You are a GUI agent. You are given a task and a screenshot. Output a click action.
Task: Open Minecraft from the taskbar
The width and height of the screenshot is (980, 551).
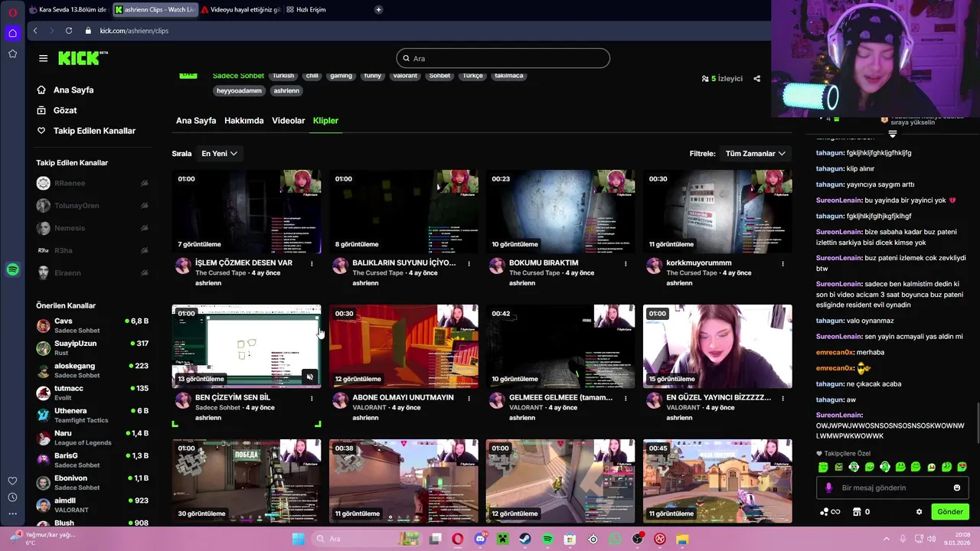click(502, 539)
